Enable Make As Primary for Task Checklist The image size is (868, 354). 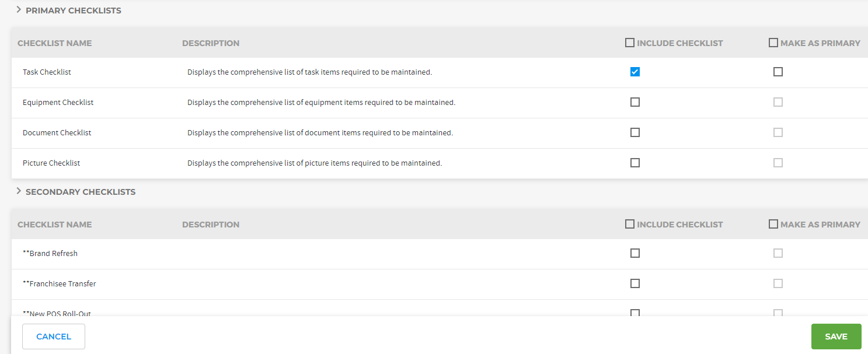point(778,72)
